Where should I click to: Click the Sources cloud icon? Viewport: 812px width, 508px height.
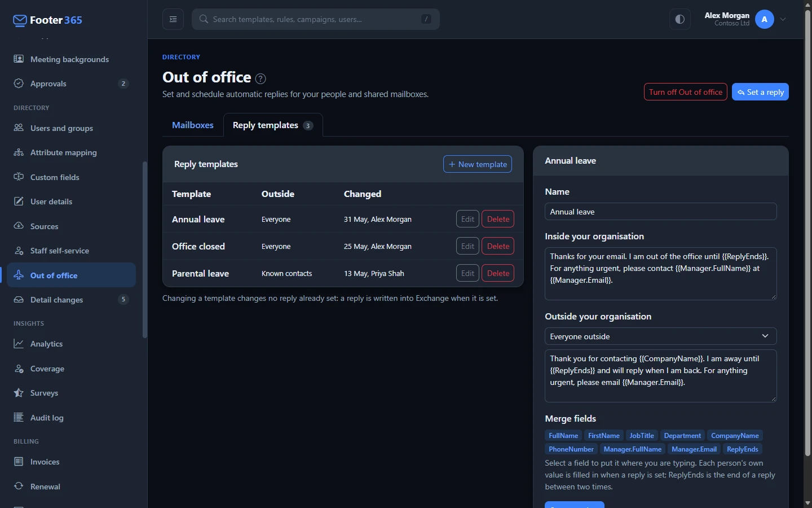pyautogui.click(x=19, y=226)
